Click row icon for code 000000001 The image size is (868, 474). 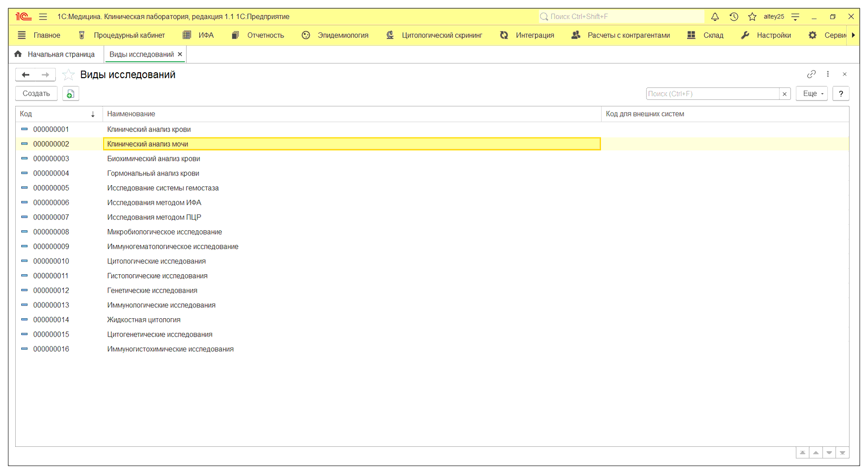[24, 129]
